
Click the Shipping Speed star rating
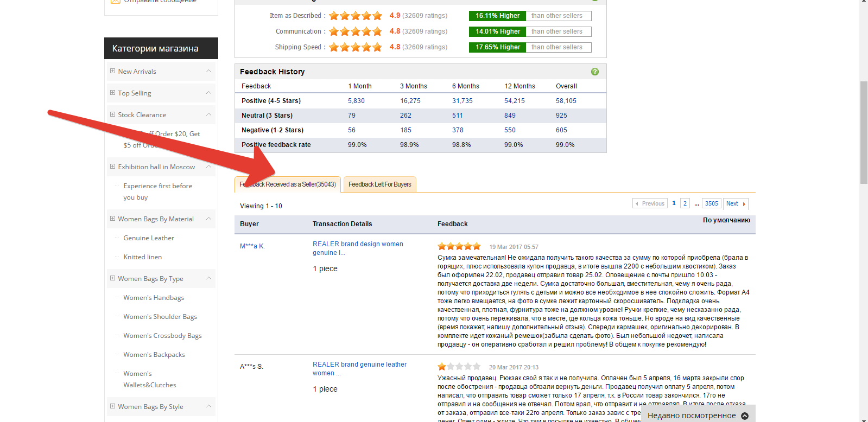[x=356, y=47]
